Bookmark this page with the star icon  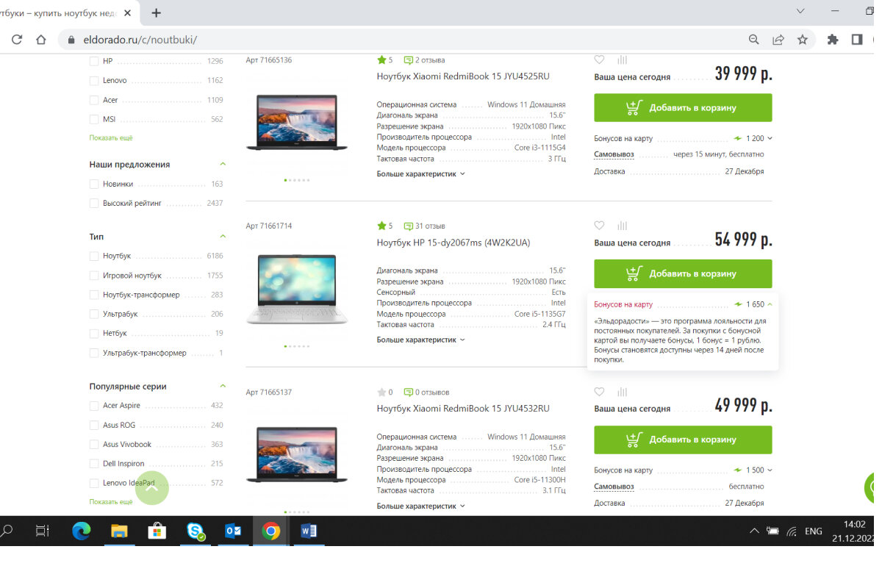(803, 40)
